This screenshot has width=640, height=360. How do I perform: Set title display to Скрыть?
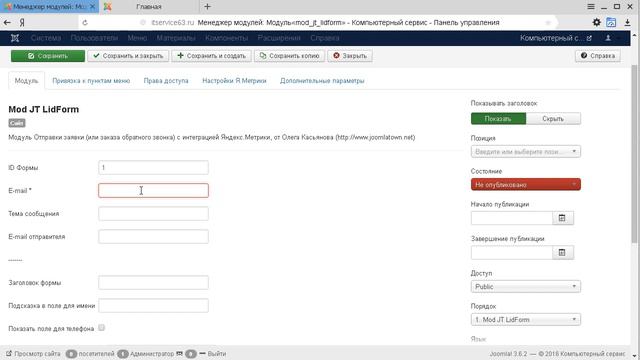(x=553, y=119)
